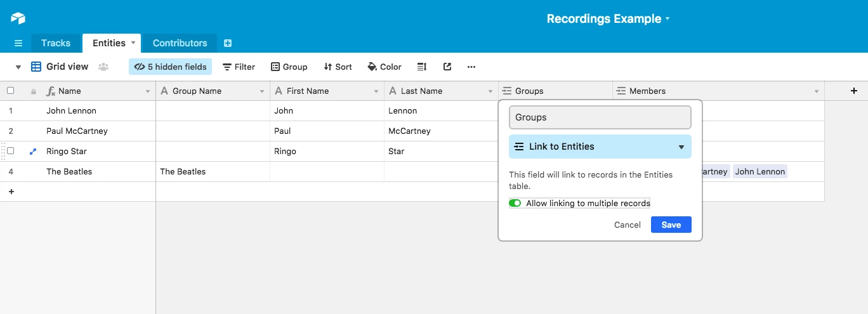
Task: Open the Recordings Example base dropdown
Action: [667, 19]
